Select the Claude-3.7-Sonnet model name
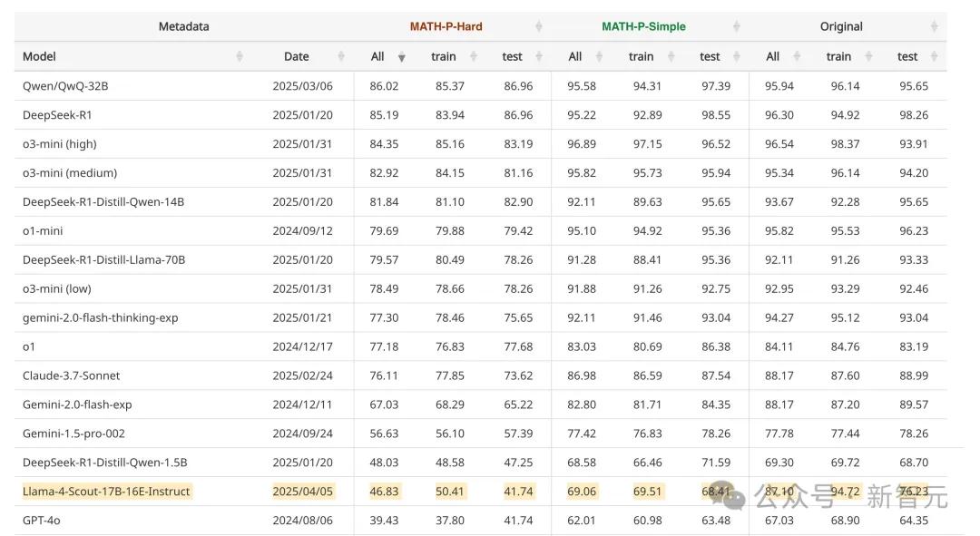980x536 pixels. (x=71, y=375)
